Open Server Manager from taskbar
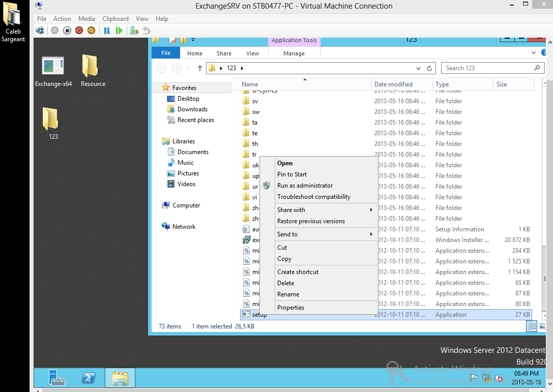 pyautogui.click(x=56, y=378)
